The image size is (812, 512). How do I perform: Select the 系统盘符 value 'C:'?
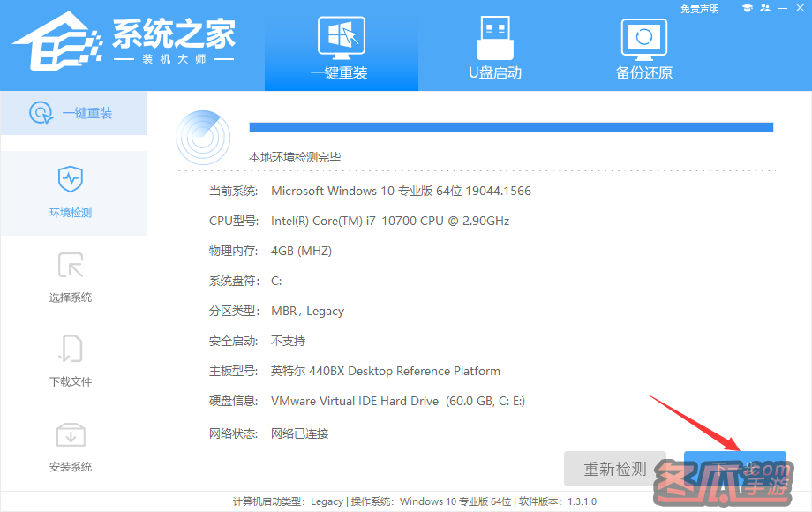pyautogui.click(x=276, y=281)
